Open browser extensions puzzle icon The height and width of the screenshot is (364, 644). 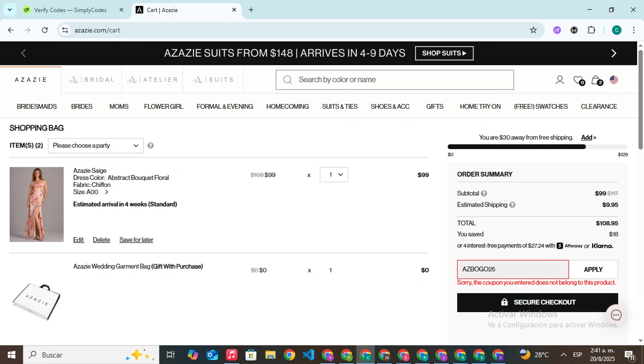[591, 30]
